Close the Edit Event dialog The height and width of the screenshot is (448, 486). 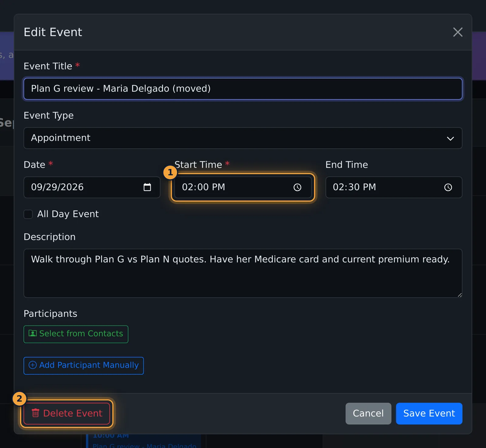[x=458, y=32]
